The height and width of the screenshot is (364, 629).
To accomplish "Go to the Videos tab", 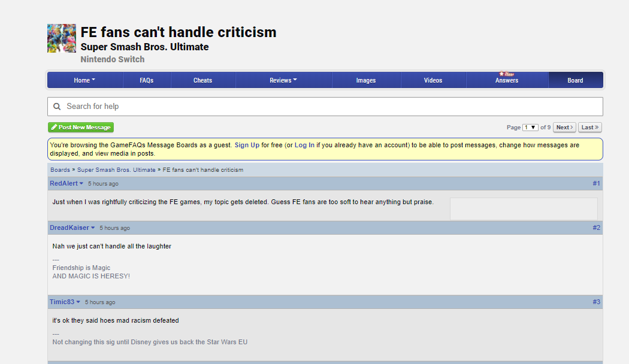I will click(x=433, y=80).
